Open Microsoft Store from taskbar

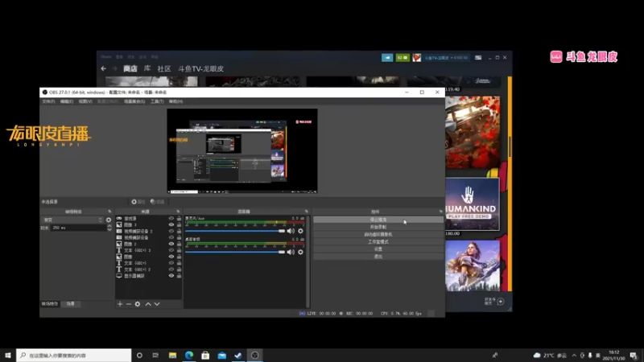(205, 356)
